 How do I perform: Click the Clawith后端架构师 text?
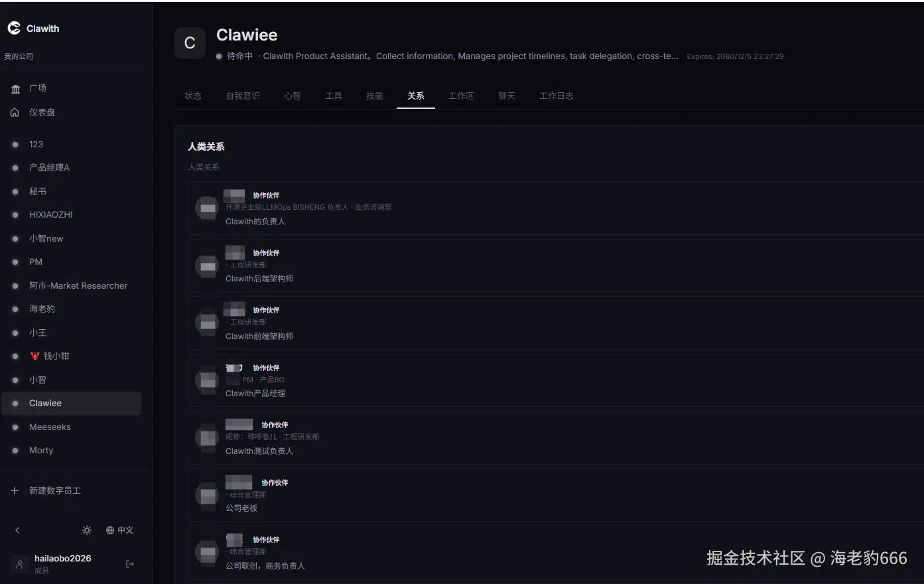click(x=259, y=279)
